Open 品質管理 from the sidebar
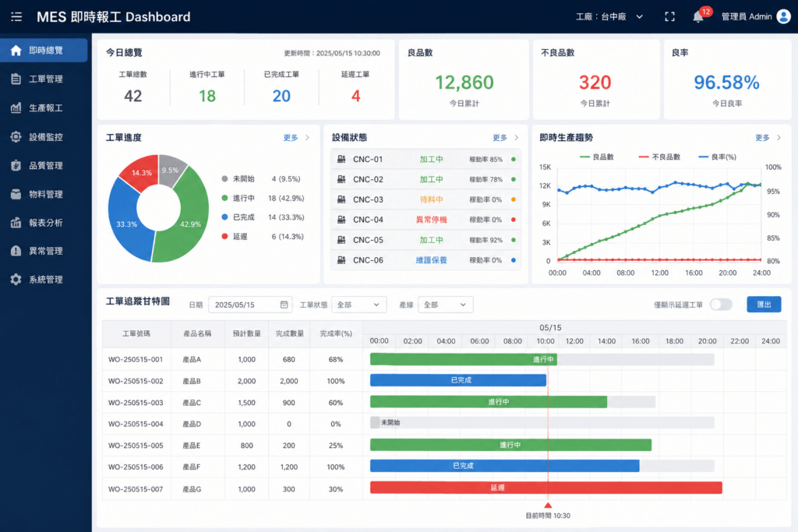 (x=44, y=165)
